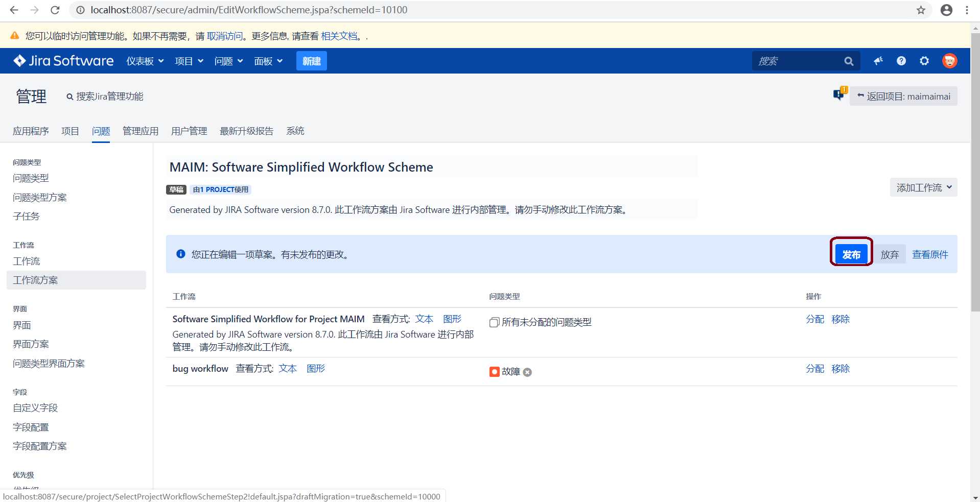Switch to the 管理应用 tab
Screen dimensions: 980x502
pyautogui.click(x=141, y=131)
